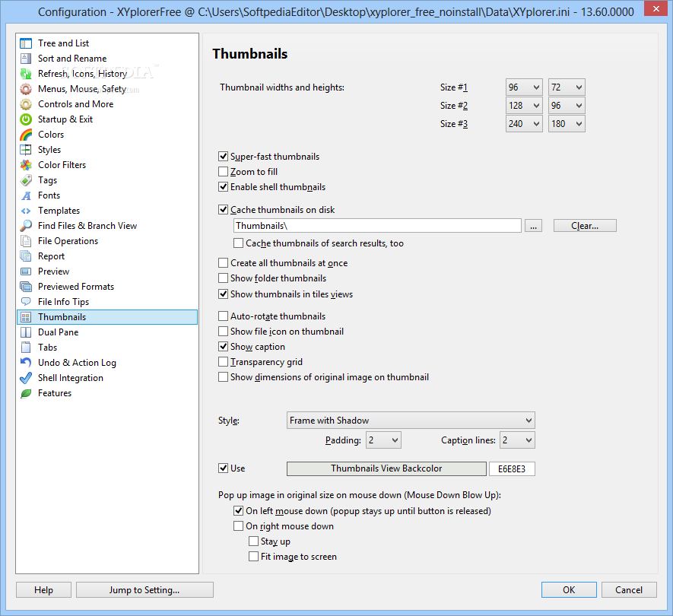This screenshot has height=616, width=673.
Task: Check Show folder thumbnails
Action: click(x=223, y=278)
